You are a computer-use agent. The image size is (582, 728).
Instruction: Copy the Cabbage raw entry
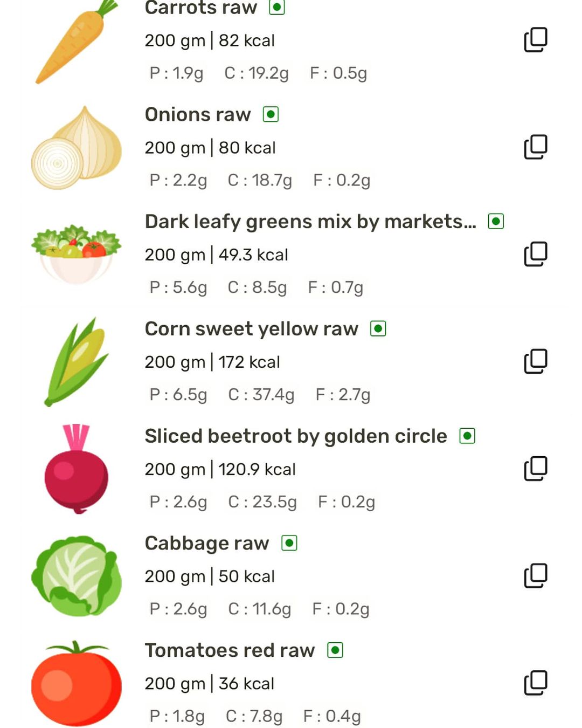tap(535, 576)
